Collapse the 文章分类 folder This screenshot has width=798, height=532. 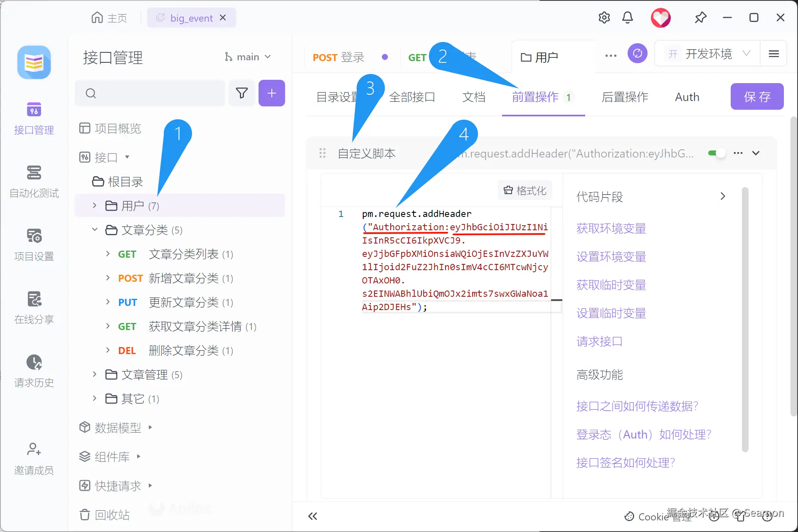(95, 230)
